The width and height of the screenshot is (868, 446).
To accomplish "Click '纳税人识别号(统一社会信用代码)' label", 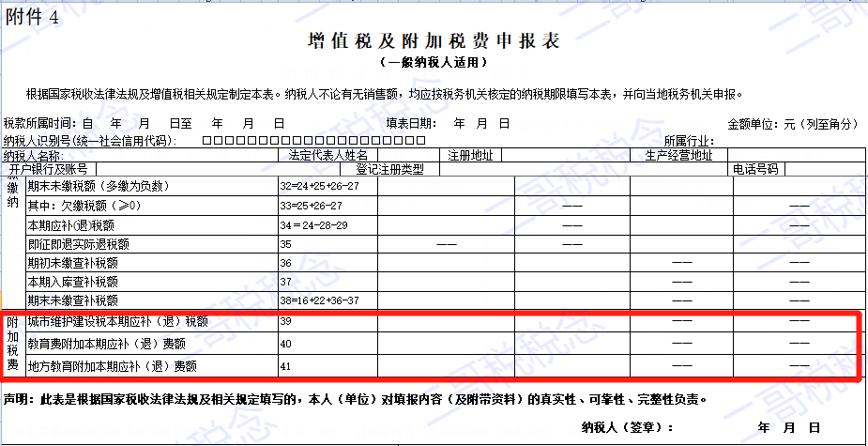I will tap(90, 140).
